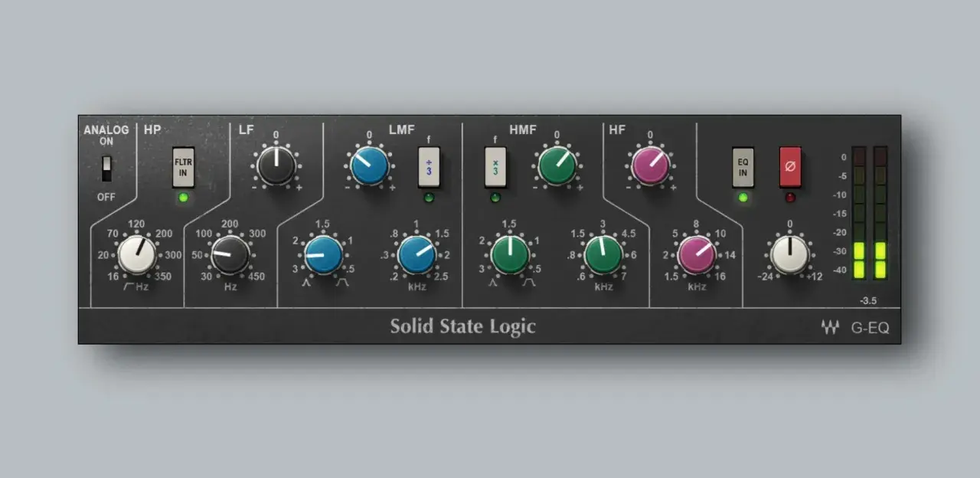
Task: Click the green LED below FLTR IN
Action: click(x=183, y=198)
